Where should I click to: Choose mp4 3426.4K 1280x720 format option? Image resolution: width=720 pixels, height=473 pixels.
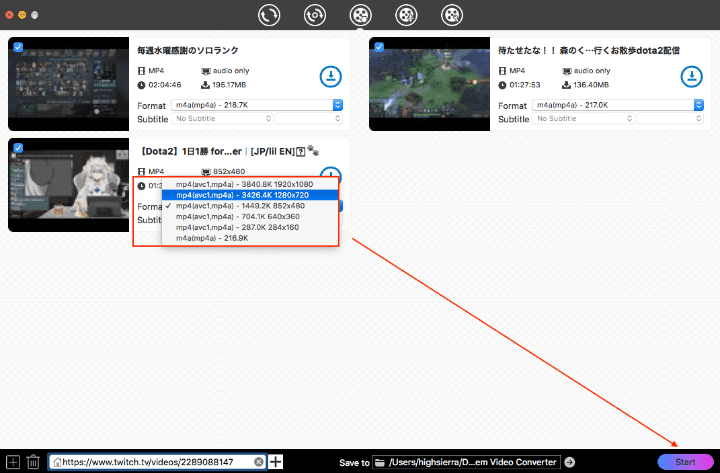pos(250,195)
